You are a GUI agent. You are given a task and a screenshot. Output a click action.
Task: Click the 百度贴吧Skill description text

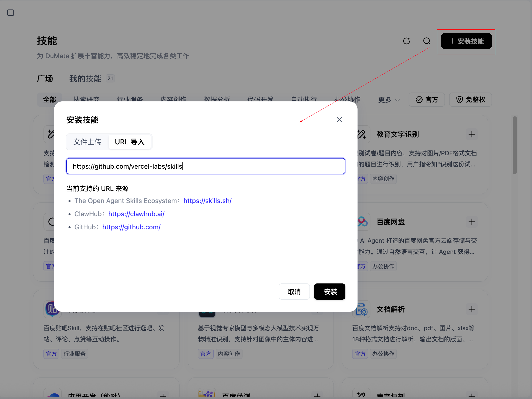point(104,334)
